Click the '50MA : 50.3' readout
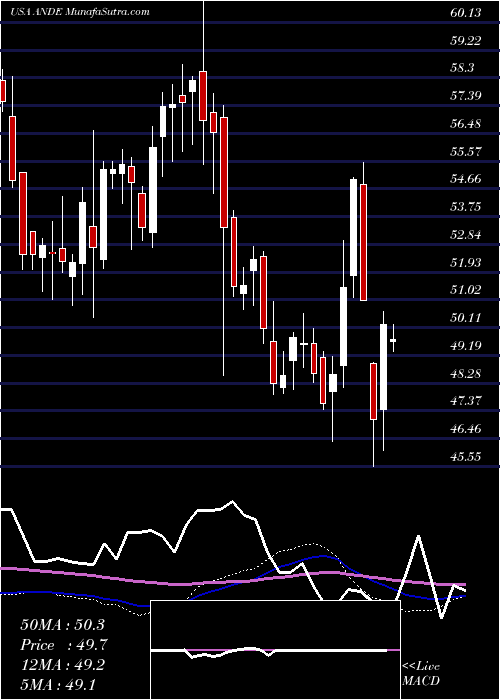The height and width of the screenshot is (700, 500). pyautogui.click(x=63, y=625)
